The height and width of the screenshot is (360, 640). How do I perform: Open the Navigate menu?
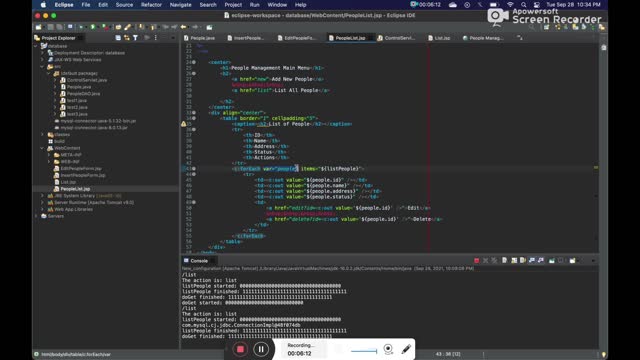(180, 5)
